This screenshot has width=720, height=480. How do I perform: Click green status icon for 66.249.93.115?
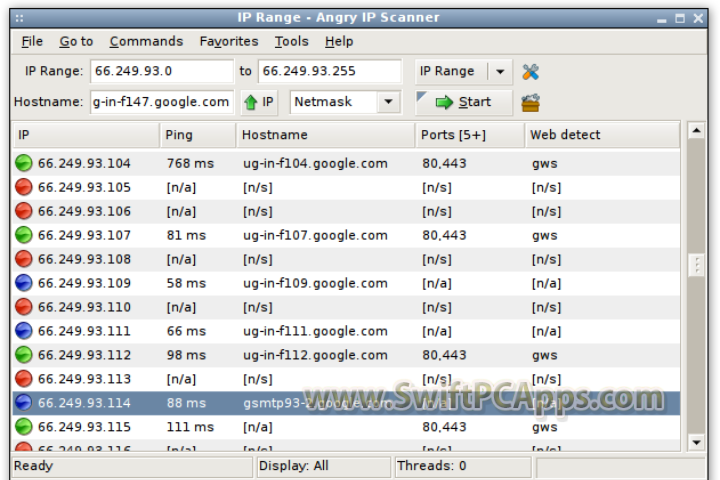click(x=23, y=427)
